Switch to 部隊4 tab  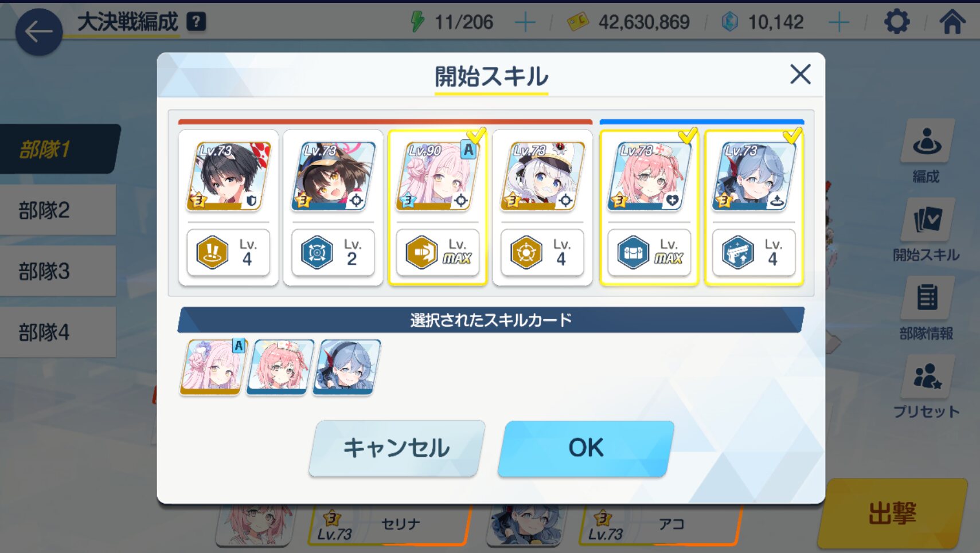point(58,332)
